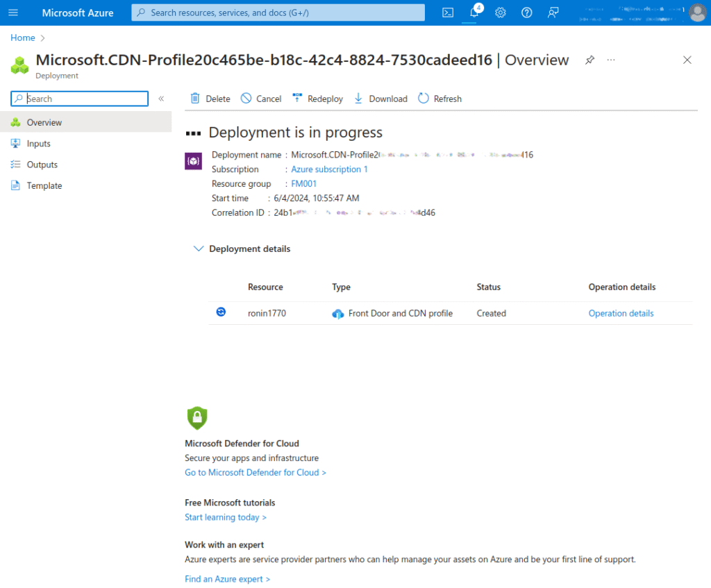Click the ronin1770 row sync status icon
Image resolution: width=711 pixels, height=588 pixels.
point(221,312)
